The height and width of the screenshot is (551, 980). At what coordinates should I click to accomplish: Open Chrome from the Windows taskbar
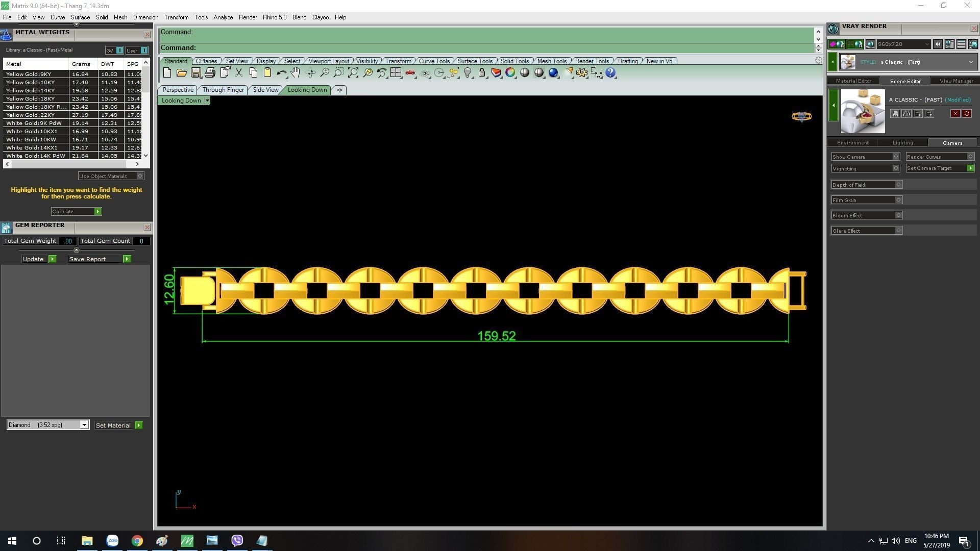click(137, 541)
